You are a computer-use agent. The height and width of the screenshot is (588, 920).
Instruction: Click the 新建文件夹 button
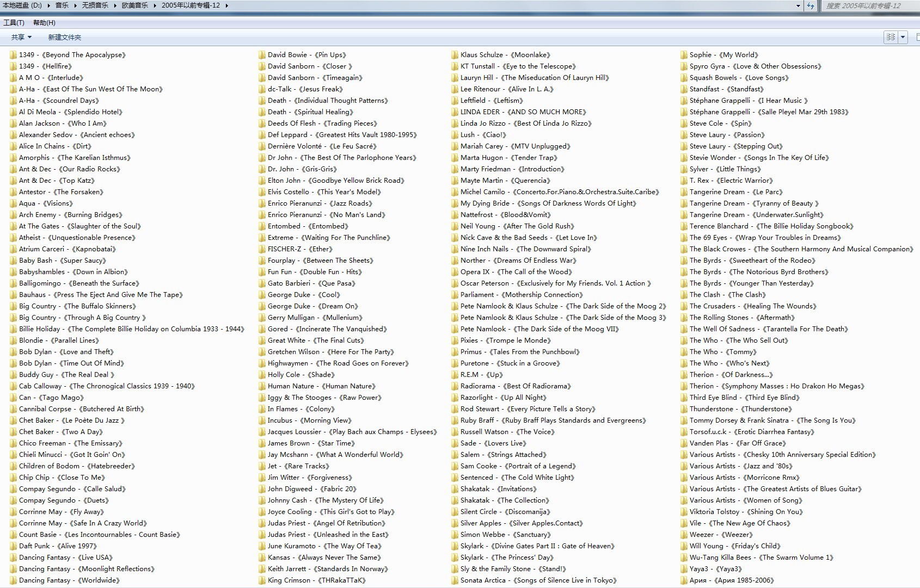(64, 38)
